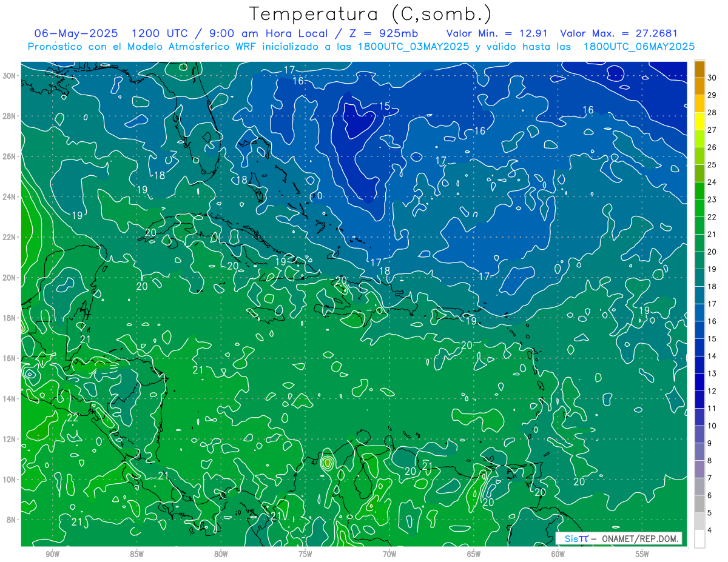Click the "1800UTC_03MAY2025" initialization time
728x562 pixels.
414,47
